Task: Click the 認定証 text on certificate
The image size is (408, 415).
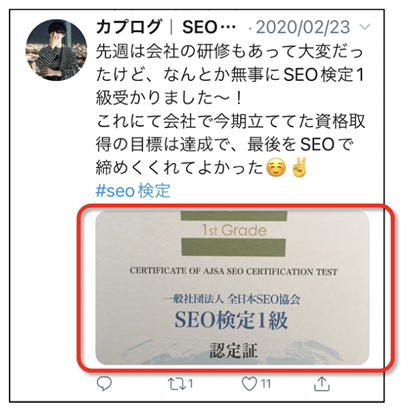Action: pos(233,351)
